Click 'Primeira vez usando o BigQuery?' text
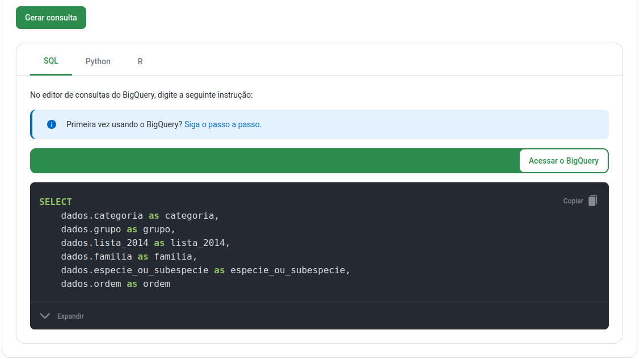Viewport: 644px width, 359px height. 124,124
